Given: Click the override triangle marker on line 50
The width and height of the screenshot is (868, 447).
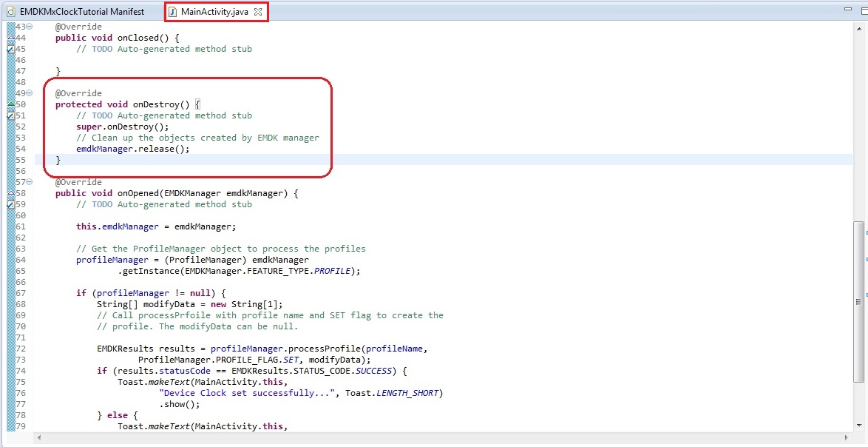Looking at the screenshot, I should [10, 104].
